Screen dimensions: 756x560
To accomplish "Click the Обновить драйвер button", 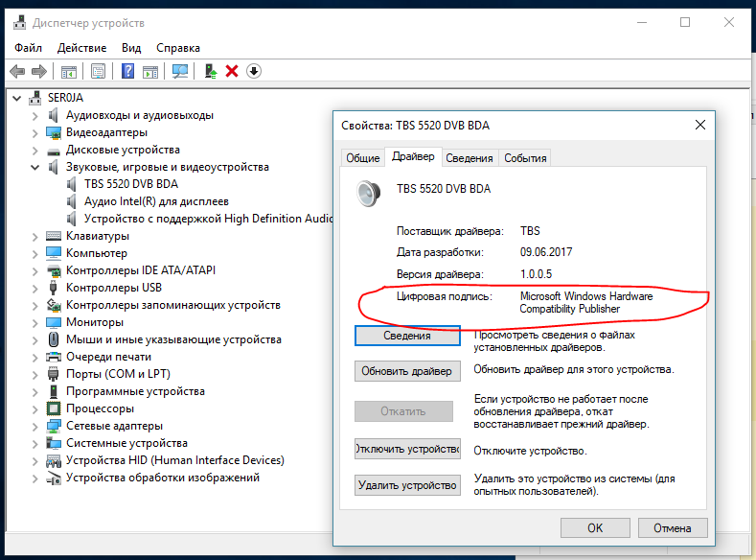I will click(407, 371).
